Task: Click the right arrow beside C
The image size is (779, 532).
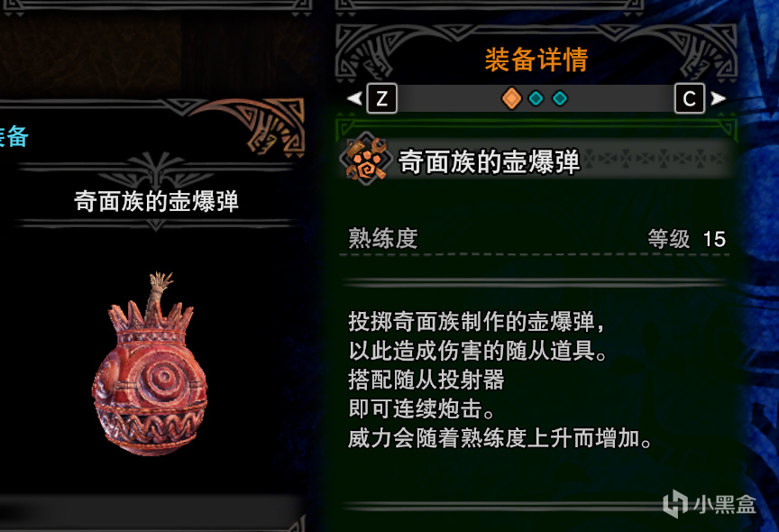Action: [718, 98]
